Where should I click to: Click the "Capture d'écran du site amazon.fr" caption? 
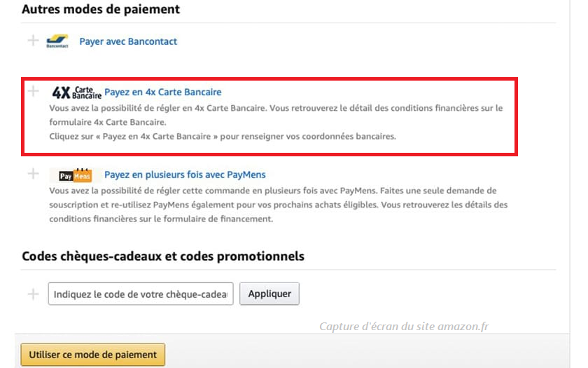404,327
